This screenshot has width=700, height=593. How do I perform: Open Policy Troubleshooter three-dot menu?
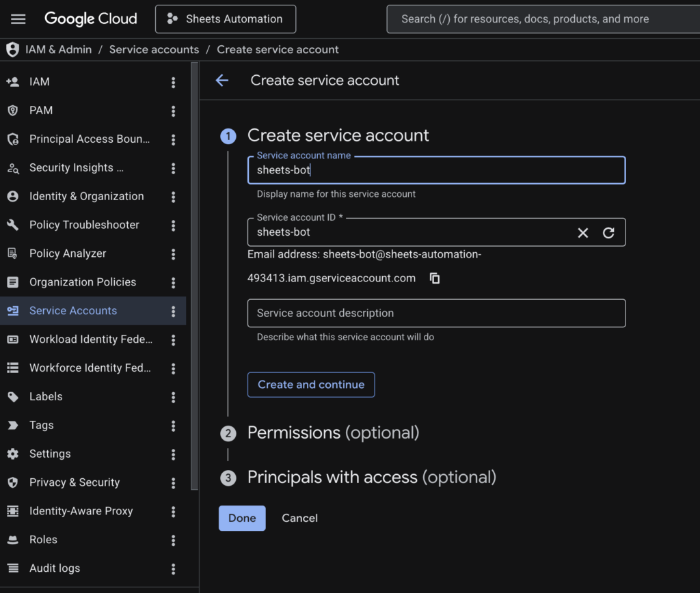(173, 225)
